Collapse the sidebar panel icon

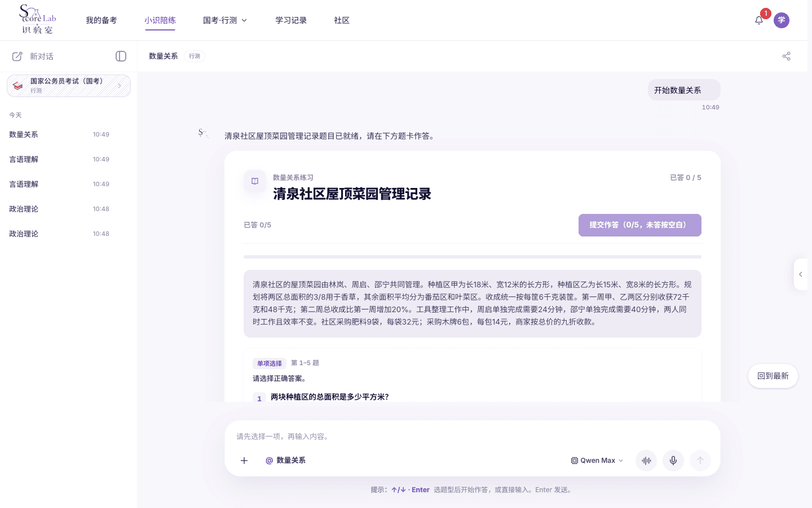tap(121, 56)
